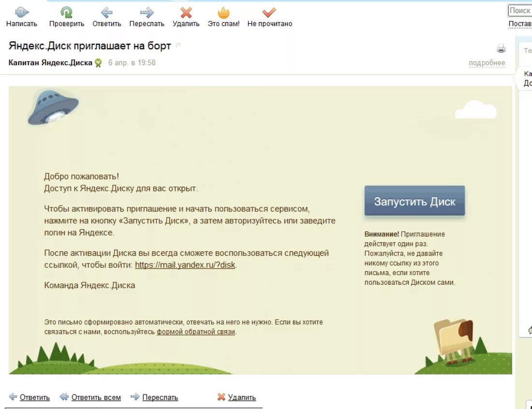The height and width of the screenshot is (409, 532).
Task: Expand message details via подробнее
Action: click(x=487, y=63)
